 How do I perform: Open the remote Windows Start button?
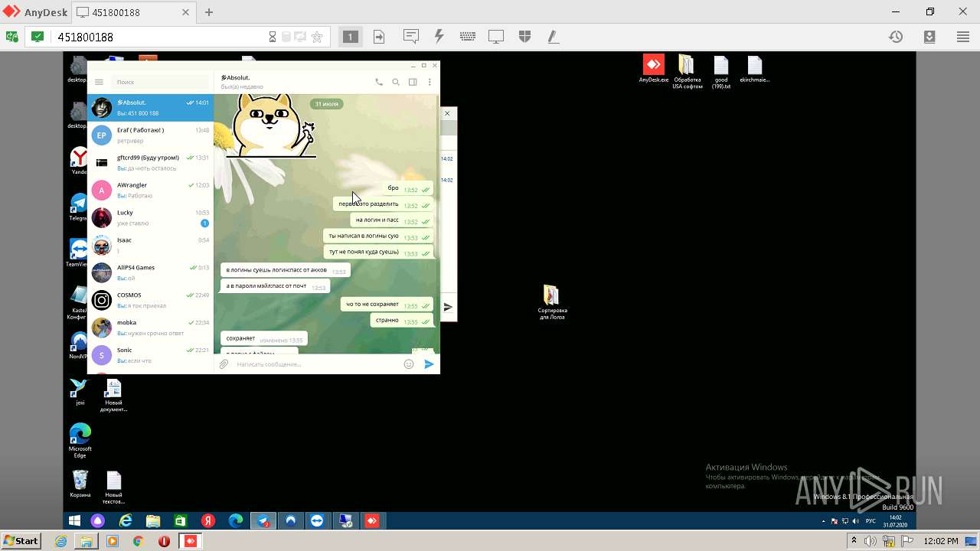75,520
